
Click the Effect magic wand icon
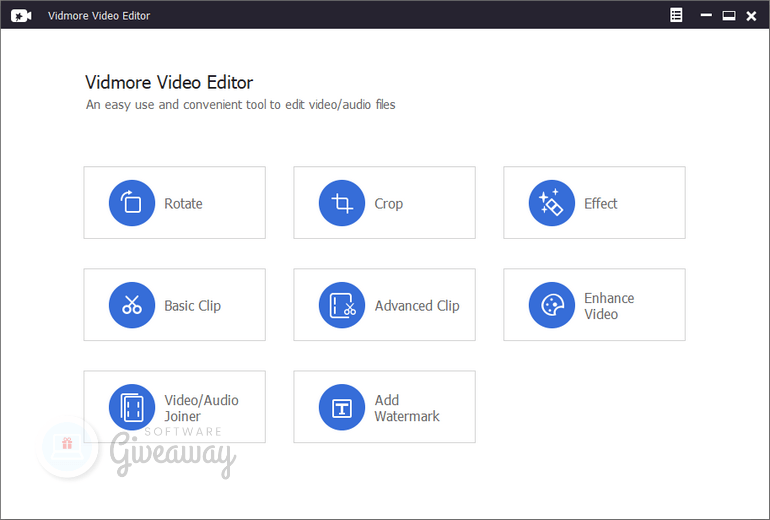[551, 203]
